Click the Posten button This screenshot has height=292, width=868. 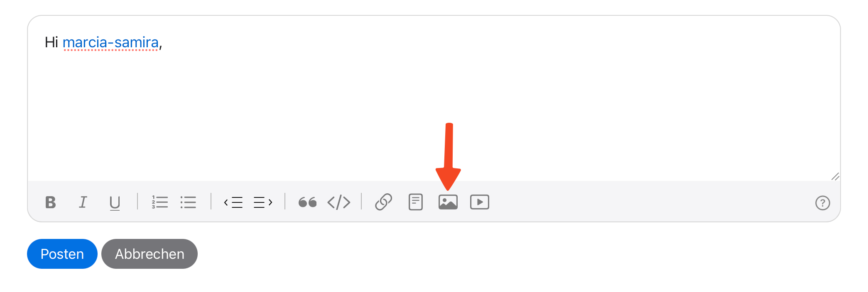click(x=62, y=254)
